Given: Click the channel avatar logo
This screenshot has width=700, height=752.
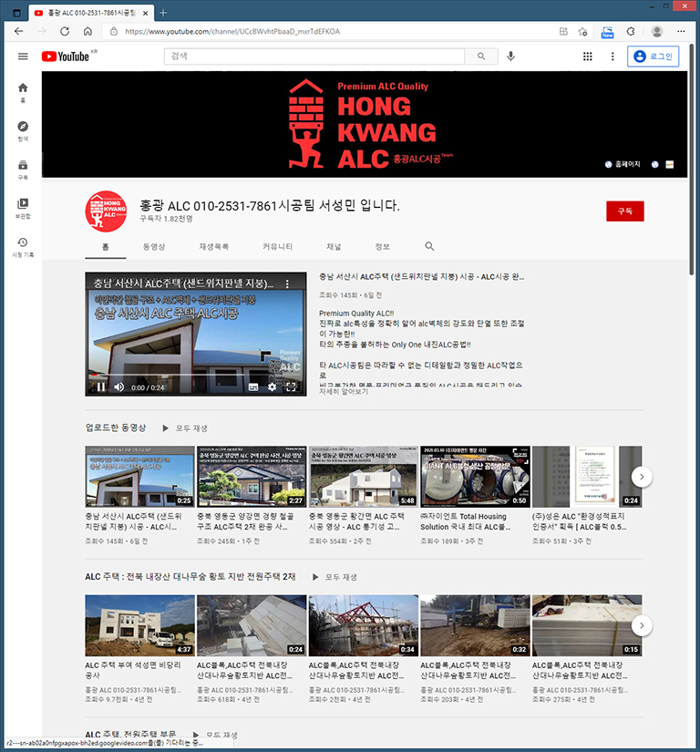Looking at the screenshot, I should [x=106, y=211].
